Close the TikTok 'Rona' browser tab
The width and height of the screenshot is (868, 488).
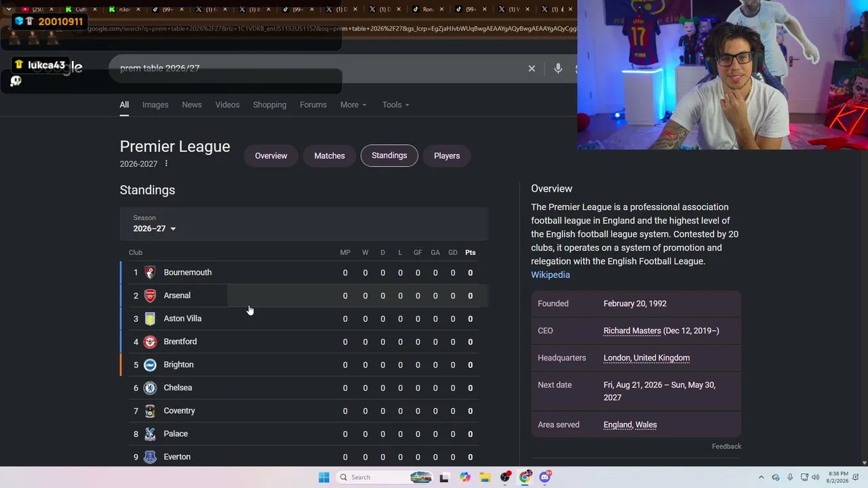point(442,9)
